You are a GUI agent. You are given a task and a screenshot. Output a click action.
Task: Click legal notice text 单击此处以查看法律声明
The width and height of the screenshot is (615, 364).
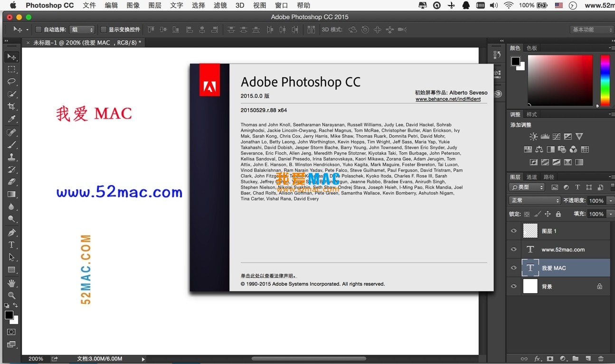coord(269,276)
